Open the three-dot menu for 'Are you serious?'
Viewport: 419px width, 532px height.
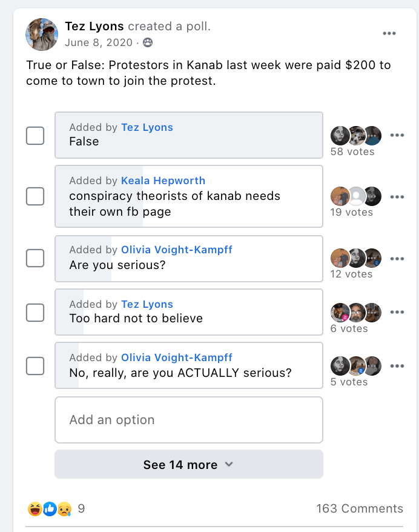(397, 259)
